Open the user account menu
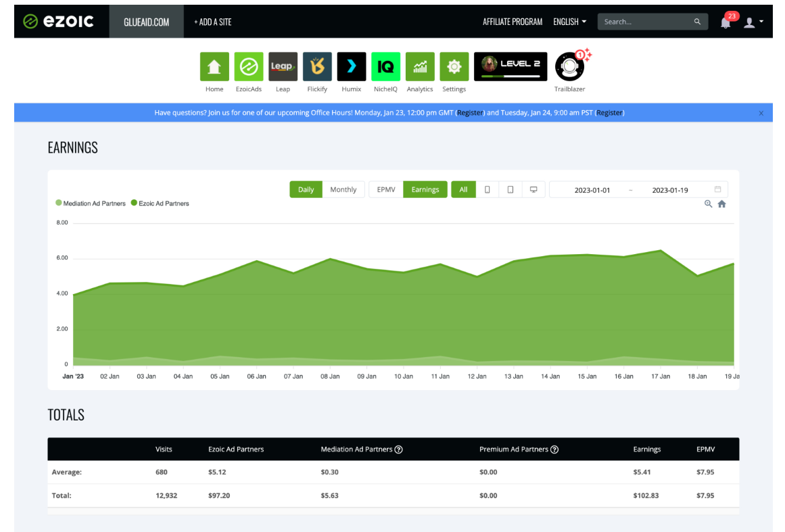The height and width of the screenshot is (532, 785). pos(753,22)
